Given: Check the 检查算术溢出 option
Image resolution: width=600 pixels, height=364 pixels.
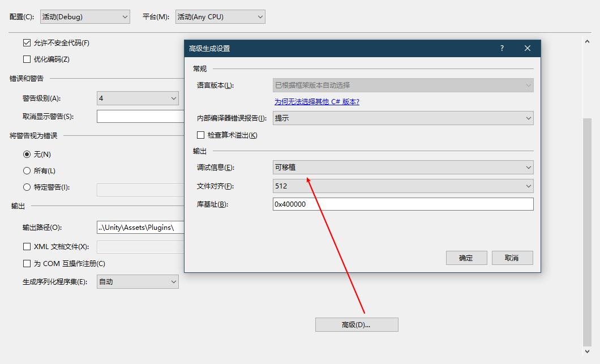Looking at the screenshot, I should click(x=200, y=135).
